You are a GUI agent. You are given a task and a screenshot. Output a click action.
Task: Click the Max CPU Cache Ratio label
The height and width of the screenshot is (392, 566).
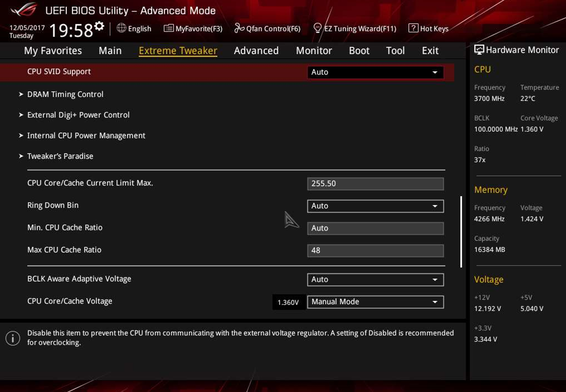tap(64, 250)
